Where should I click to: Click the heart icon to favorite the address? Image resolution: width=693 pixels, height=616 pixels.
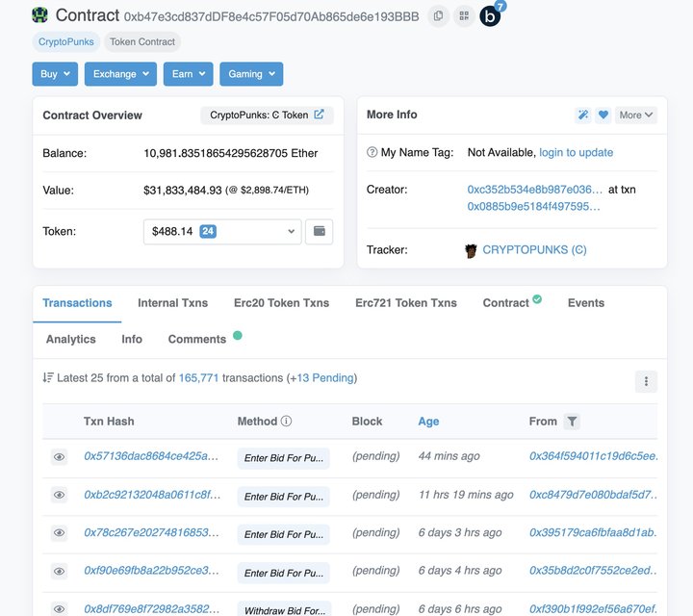coord(603,115)
